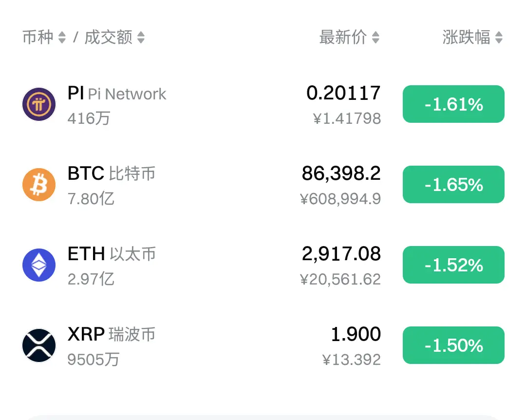Sort by 成交额 using its arrows

[141, 37]
